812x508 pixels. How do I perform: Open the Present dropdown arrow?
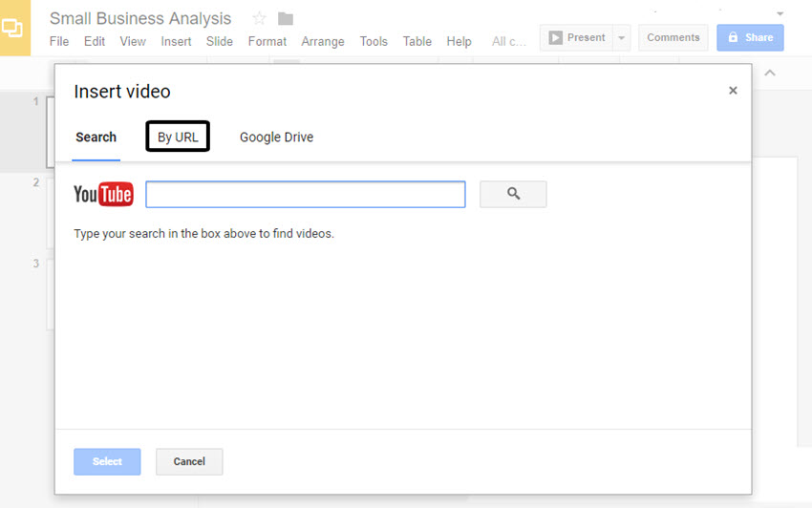click(622, 38)
